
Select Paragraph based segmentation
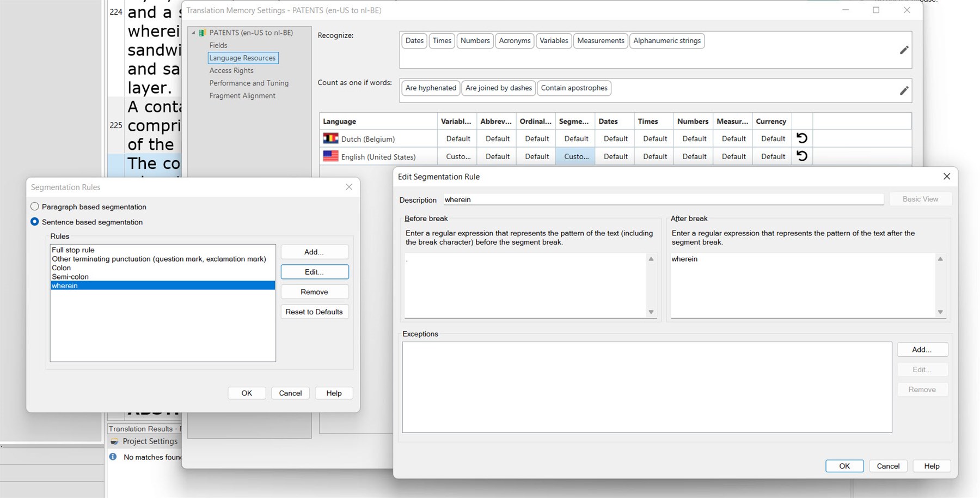point(34,207)
